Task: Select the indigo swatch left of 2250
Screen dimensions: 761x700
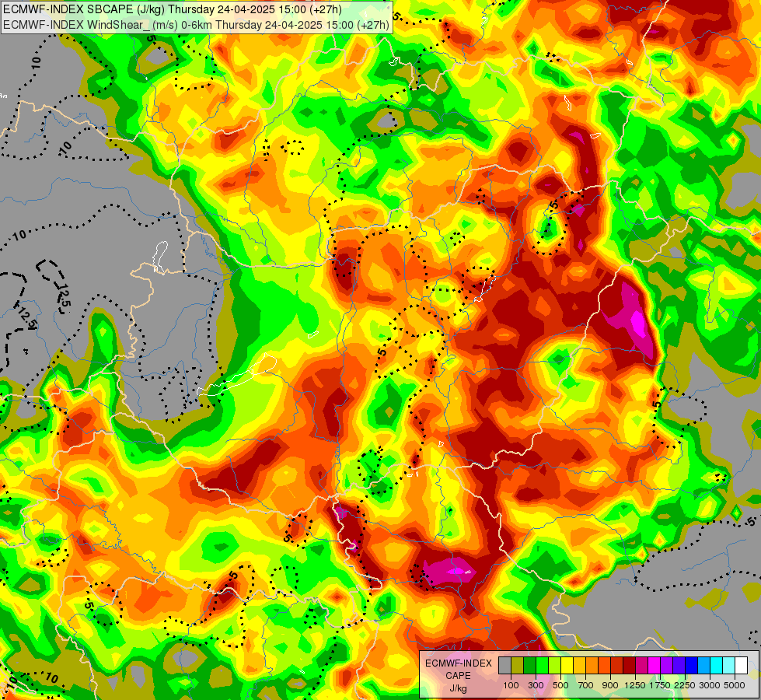Action: (679, 666)
